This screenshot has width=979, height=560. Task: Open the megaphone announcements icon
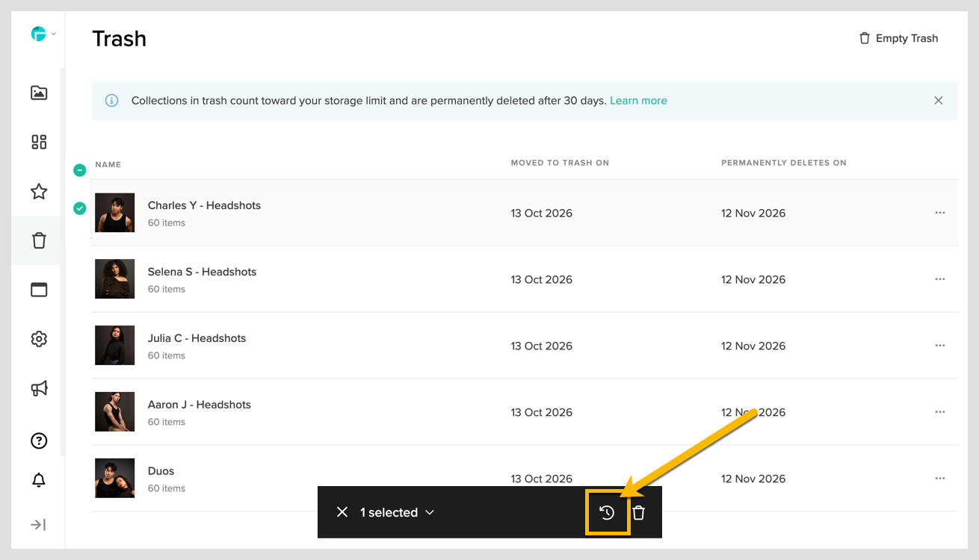point(39,388)
